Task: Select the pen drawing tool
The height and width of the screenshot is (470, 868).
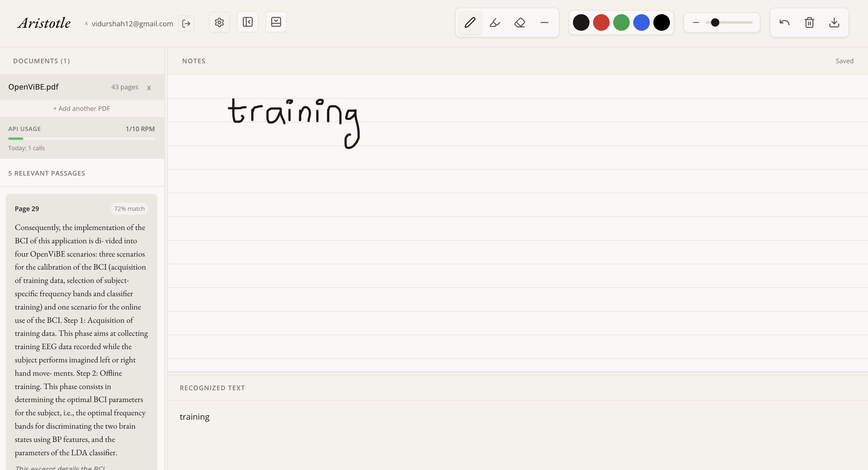Action: (470, 22)
